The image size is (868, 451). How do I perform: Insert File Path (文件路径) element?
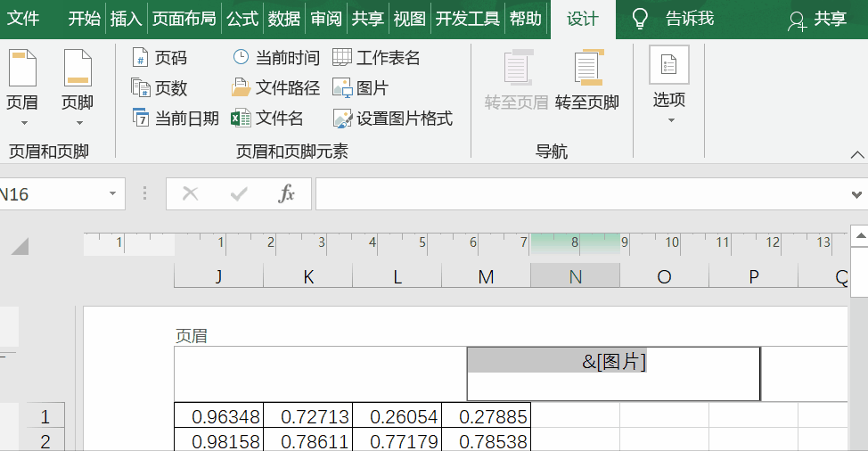click(x=275, y=87)
